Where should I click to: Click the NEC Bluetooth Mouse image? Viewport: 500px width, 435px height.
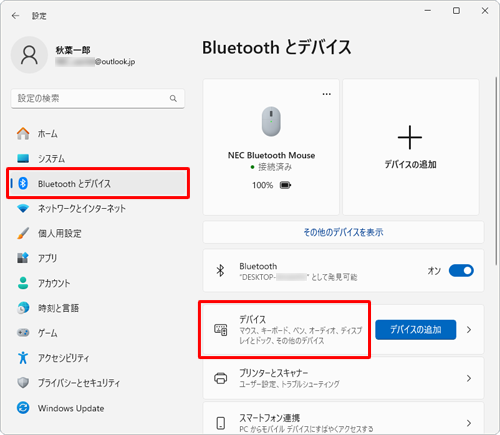(x=271, y=122)
